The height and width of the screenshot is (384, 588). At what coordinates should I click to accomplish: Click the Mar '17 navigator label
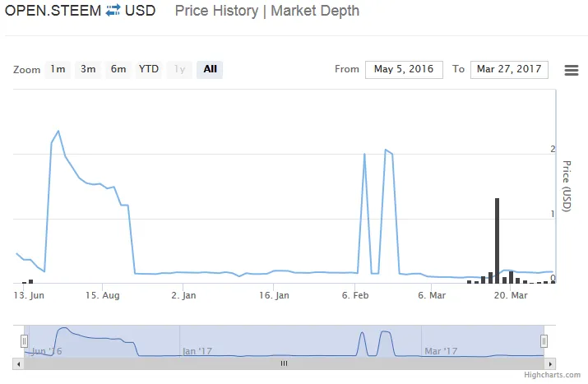point(441,351)
